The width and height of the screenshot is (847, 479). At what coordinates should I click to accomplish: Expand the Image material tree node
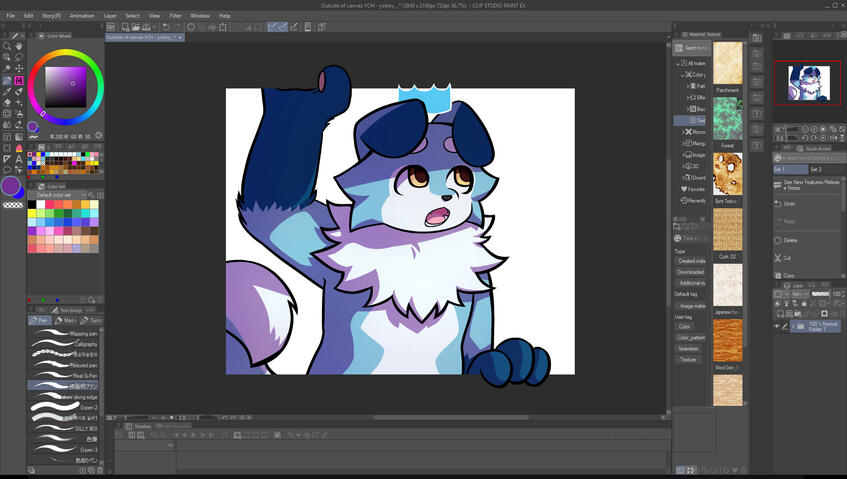683,154
